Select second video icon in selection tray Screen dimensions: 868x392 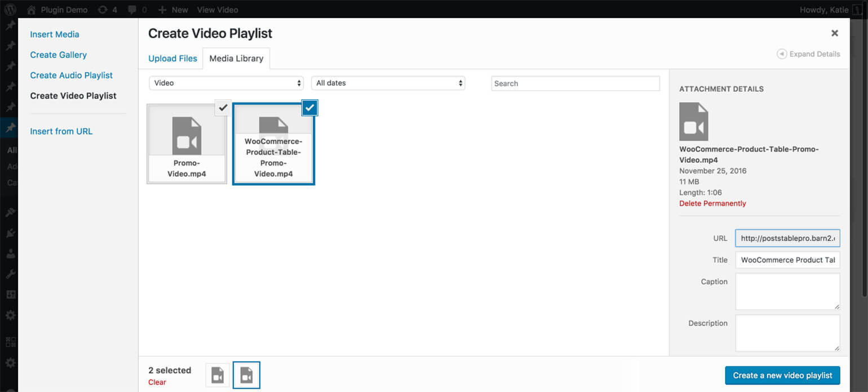click(x=246, y=375)
